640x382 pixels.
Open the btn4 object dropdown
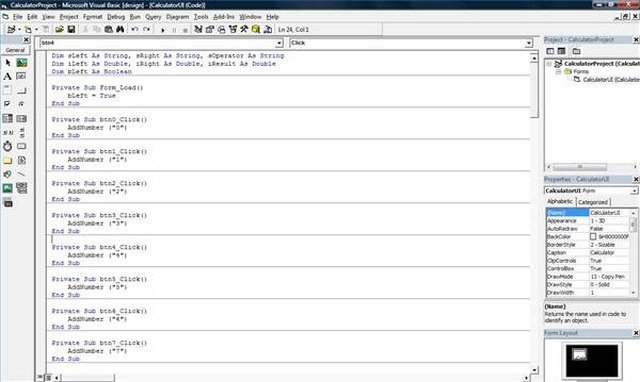[x=279, y=43]
